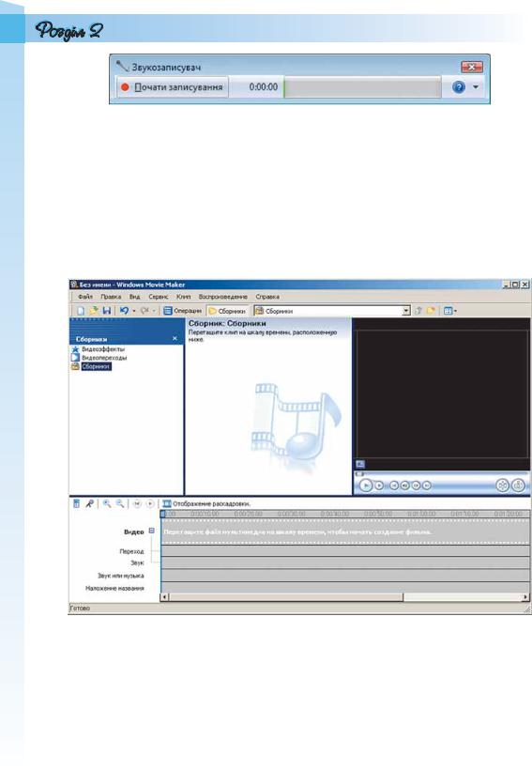Open the Views button dropdown arrow
Viewport: 532px width, 770px height.
(455, 311)
